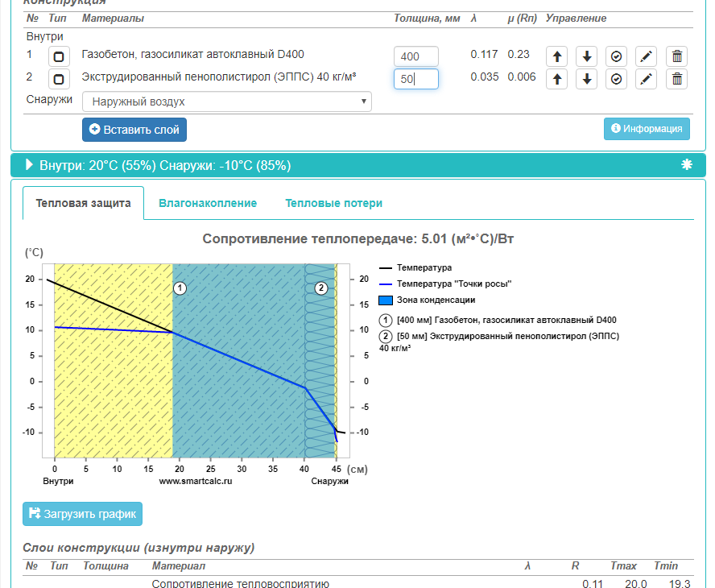Move the D400 gas concrete layer up
Image resolution: width=715 pixels, height=588 pixels.
coord(556,56)
